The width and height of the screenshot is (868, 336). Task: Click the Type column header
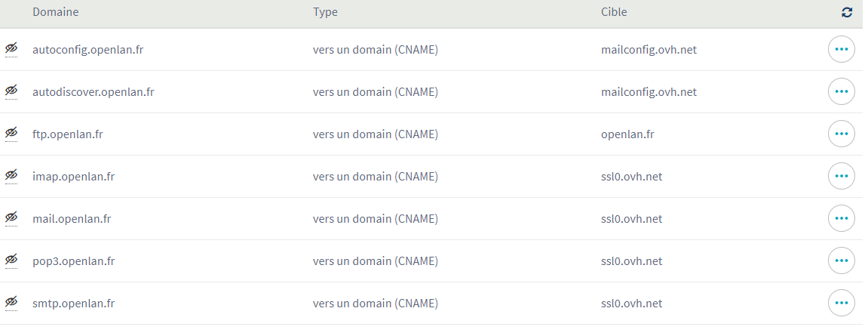(x=325, y=12)
